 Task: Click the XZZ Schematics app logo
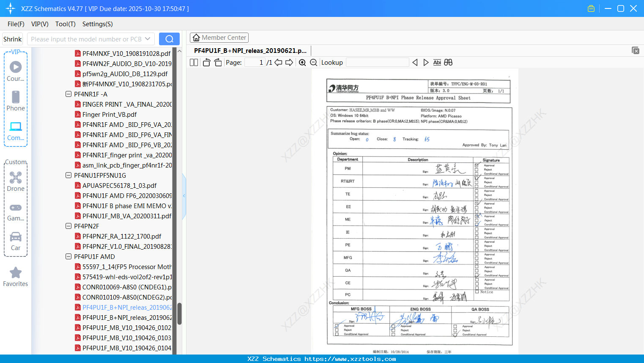click(x=10, y=8)
